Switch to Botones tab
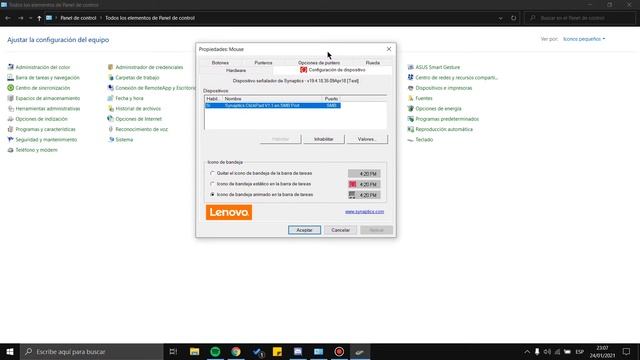This screenshot has width=640, height=360. point(220,63)
